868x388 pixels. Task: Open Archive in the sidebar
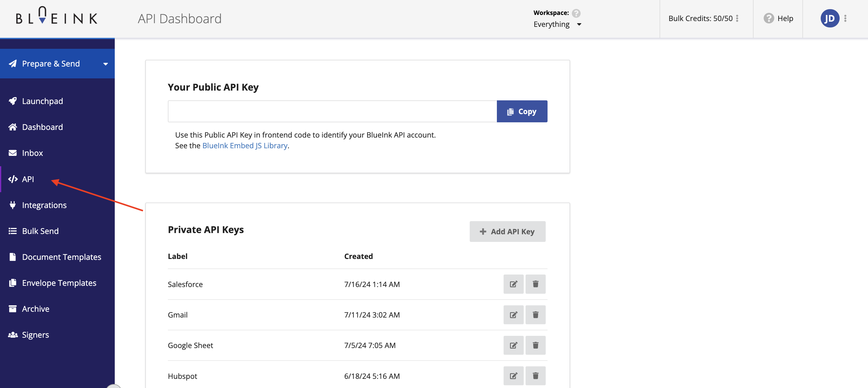pyautogui.click(x=57, y=309)
